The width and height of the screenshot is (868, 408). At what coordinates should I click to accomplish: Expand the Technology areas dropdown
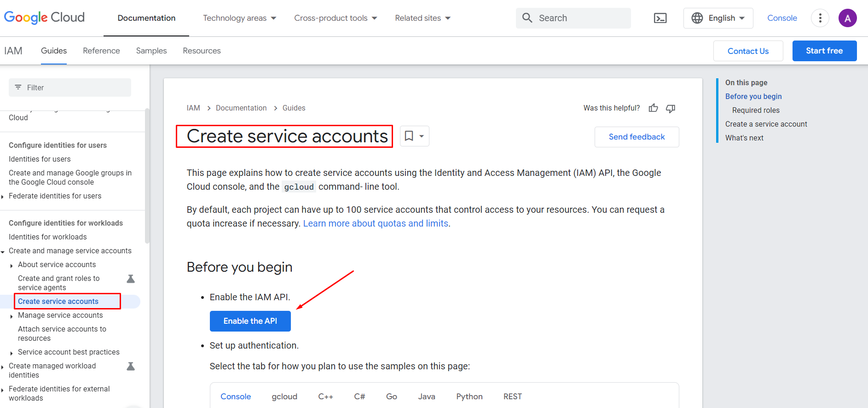coord(239,18)
